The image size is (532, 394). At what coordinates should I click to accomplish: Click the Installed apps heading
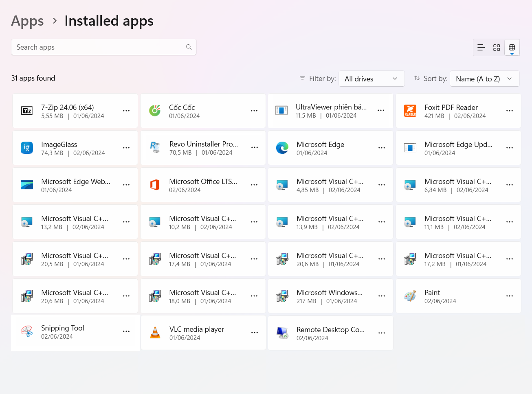(109, 21)
